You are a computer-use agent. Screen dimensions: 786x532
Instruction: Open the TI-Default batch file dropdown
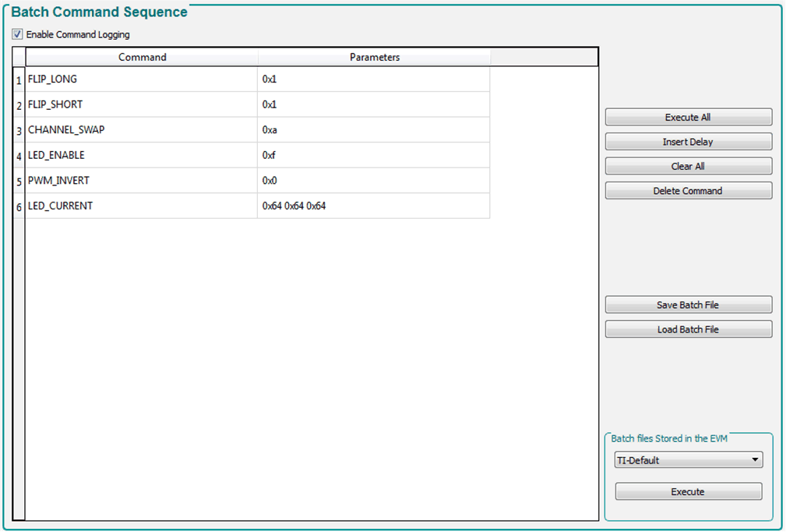[x=688, y=460]
